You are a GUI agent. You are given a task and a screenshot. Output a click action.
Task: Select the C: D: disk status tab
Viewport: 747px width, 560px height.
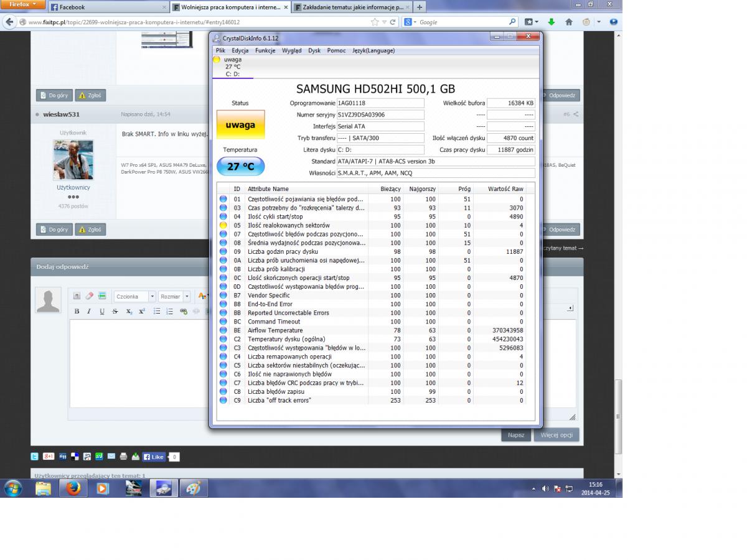click(232, 67)
